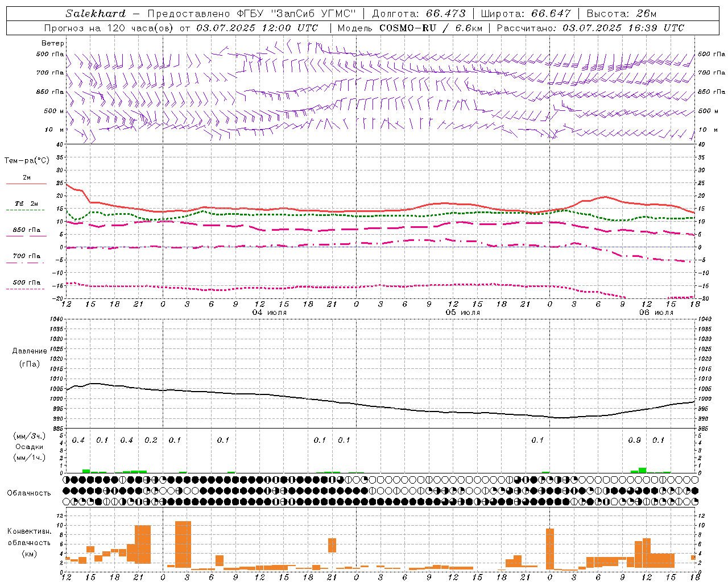Click the (км) convective cloud unit label

pos(30,554)
